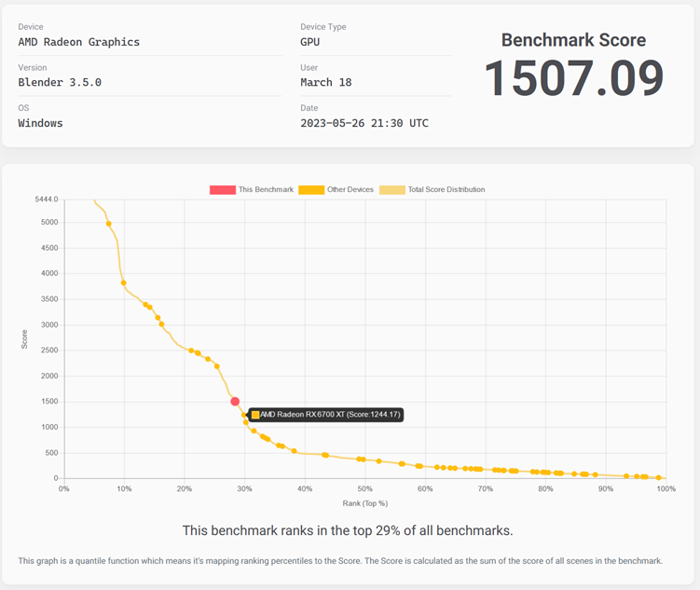Screen dimensions: 700x590
Task: Click the 'Total Score Distribution' legend label
Action: (446, 190)
